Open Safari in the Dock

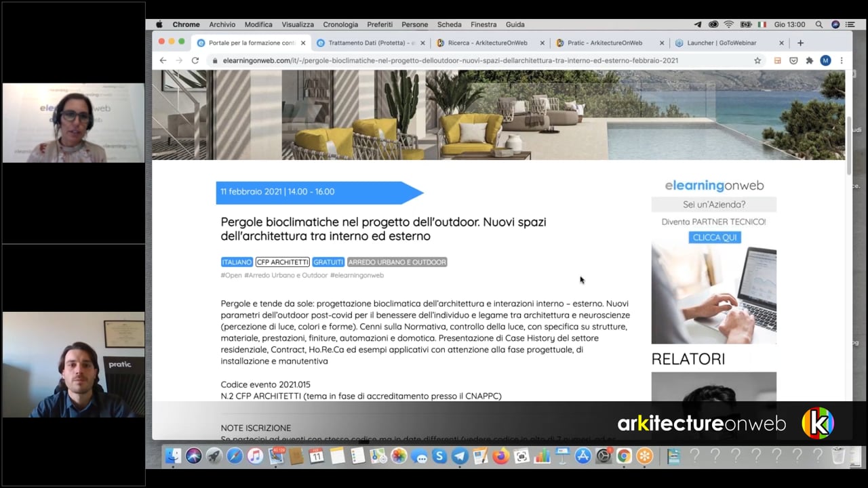tap(235, 456)
